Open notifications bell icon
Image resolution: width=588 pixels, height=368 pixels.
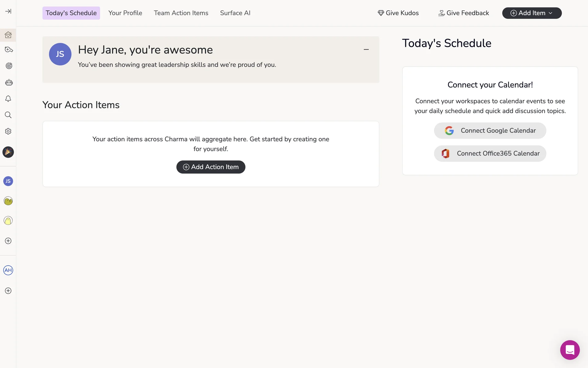8,99
